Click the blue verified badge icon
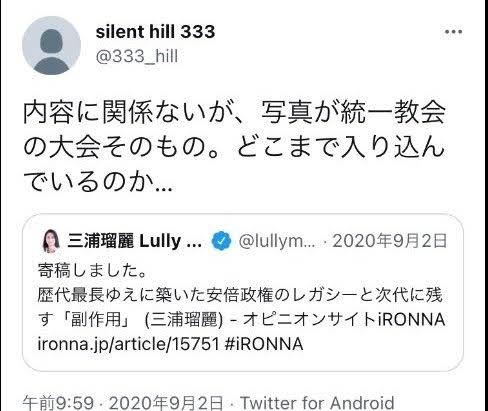 click(x=221, y=241)
